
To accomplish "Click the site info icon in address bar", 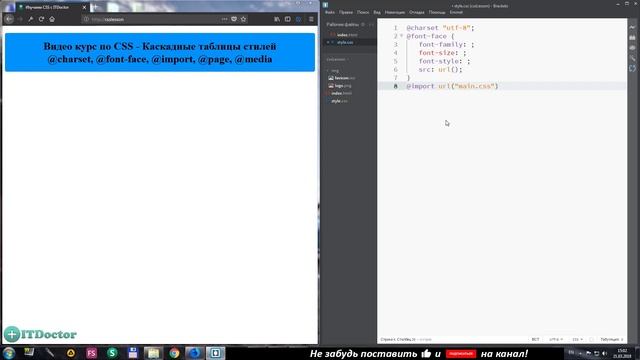I will pos(86,19).
